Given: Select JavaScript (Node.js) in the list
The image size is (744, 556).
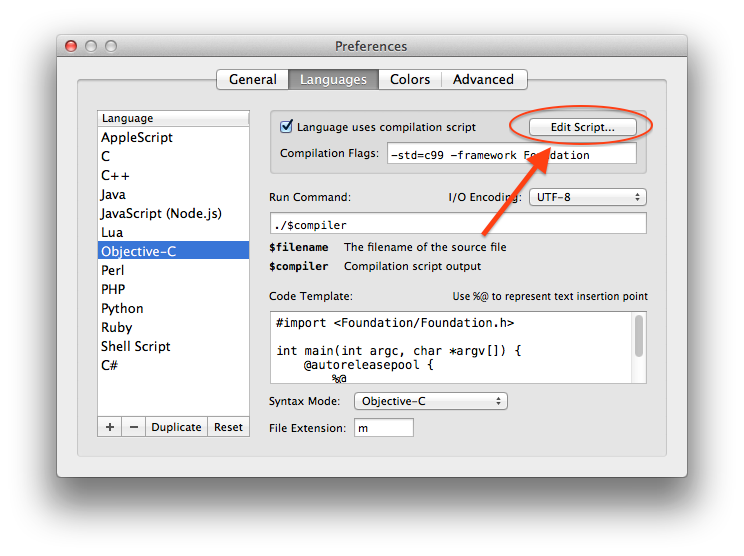Looking at the screenshot, I should click(173, 213).
